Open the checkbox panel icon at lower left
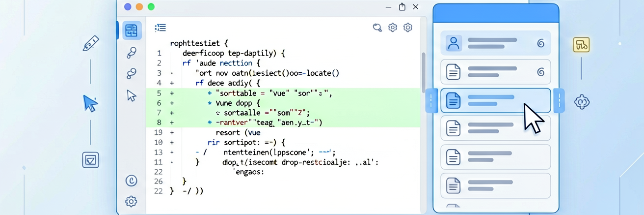The width and height of the screenshot is (644, 215). point(91,160)
